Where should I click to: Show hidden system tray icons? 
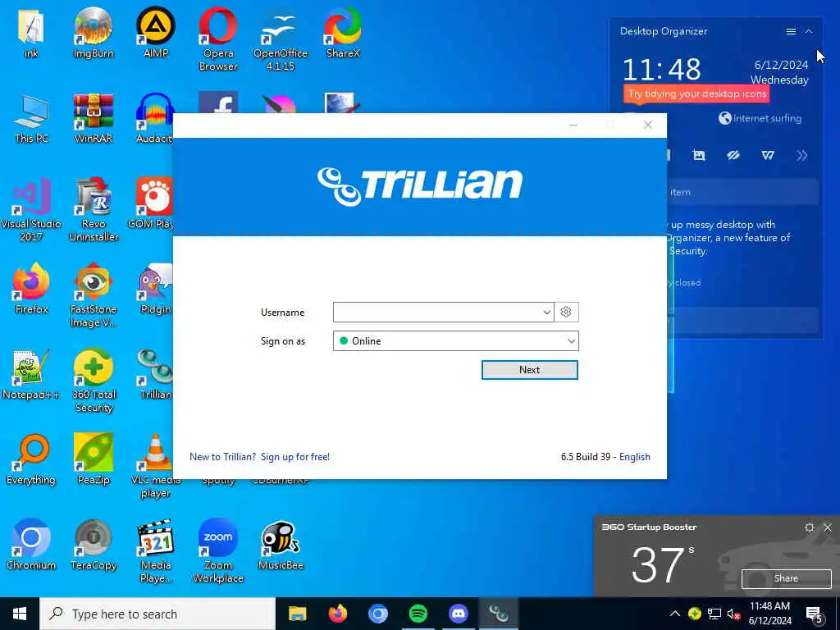click(x=675, y=614)
